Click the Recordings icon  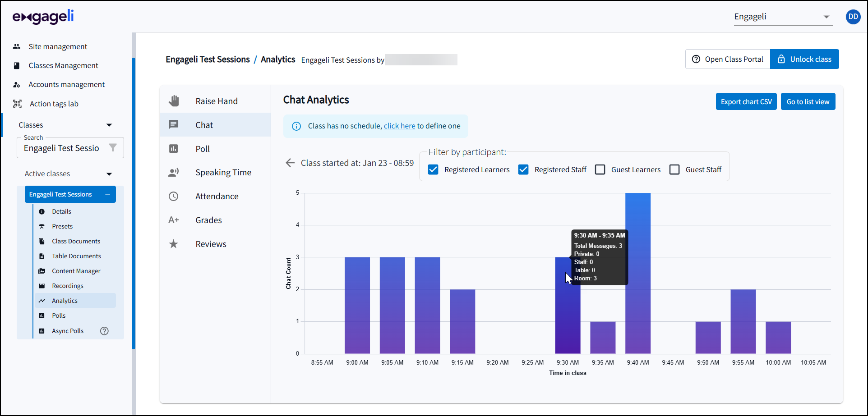[x=42, y=286]
